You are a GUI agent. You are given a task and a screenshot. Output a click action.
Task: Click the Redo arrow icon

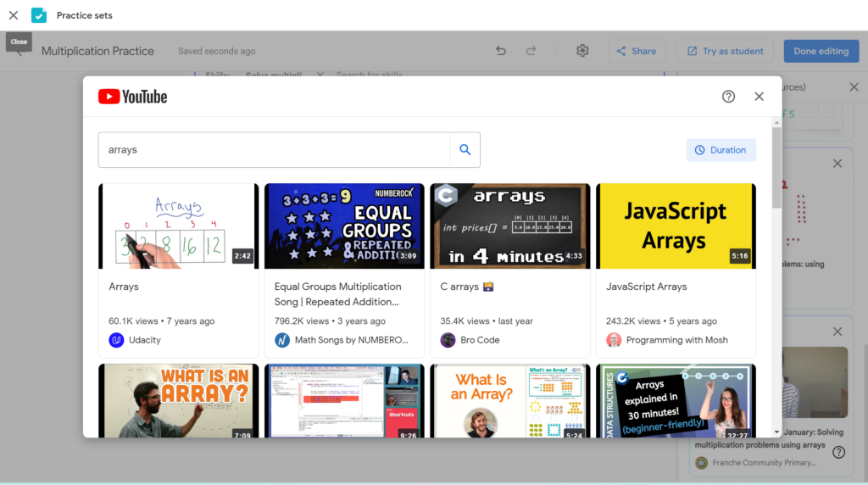click(x=531, y=51)
